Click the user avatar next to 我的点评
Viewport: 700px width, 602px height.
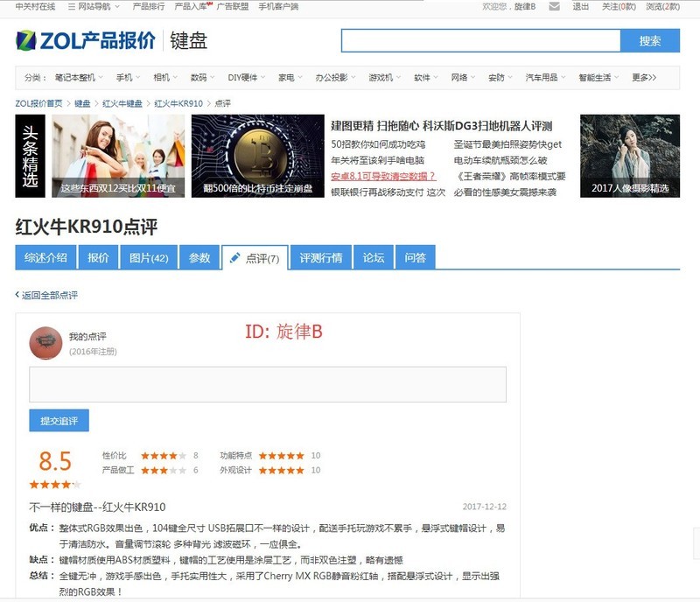[45, 343]
